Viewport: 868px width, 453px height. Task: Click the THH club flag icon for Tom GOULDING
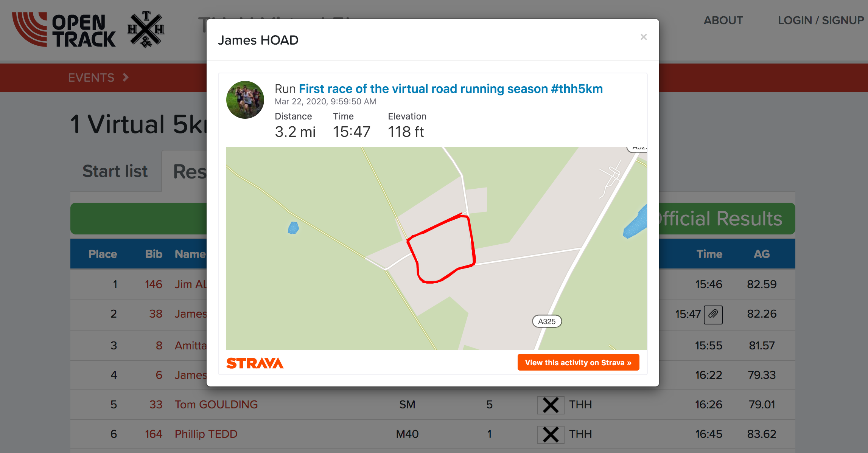pyautogui.click(x=551, y=405)
